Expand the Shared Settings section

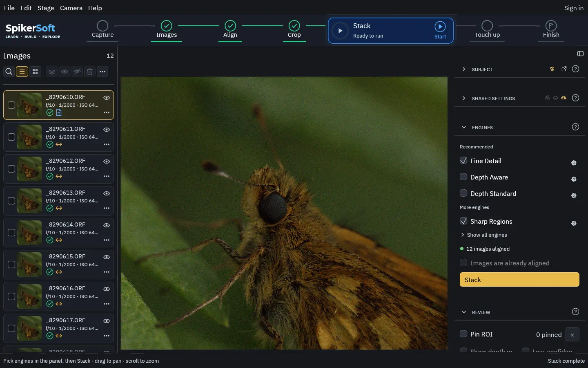pos(464,98)
